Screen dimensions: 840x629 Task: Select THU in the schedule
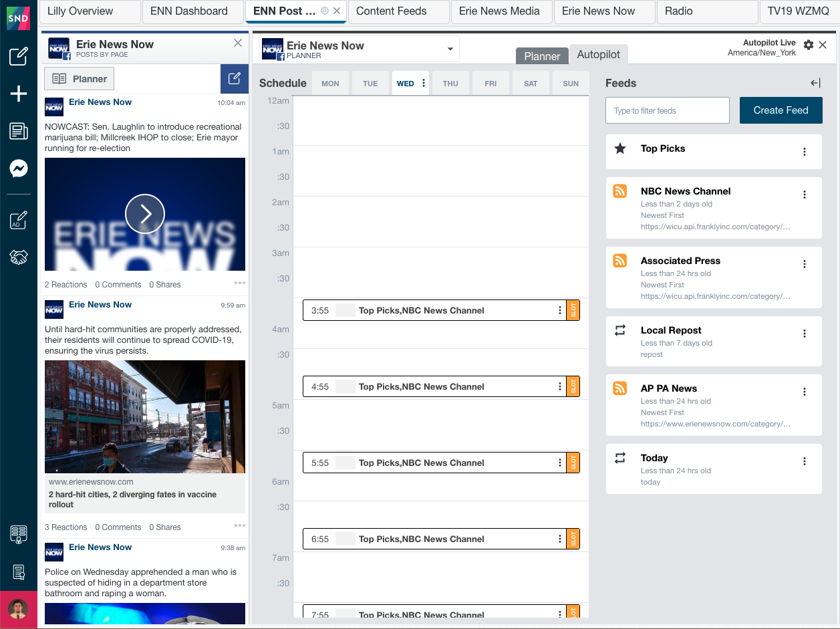[450, 84]
